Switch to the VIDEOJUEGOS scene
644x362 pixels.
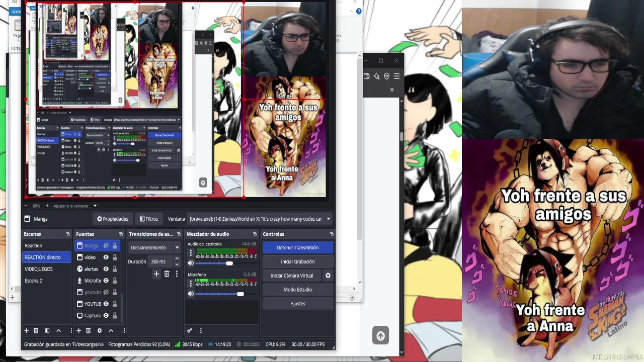coord(47,269)
